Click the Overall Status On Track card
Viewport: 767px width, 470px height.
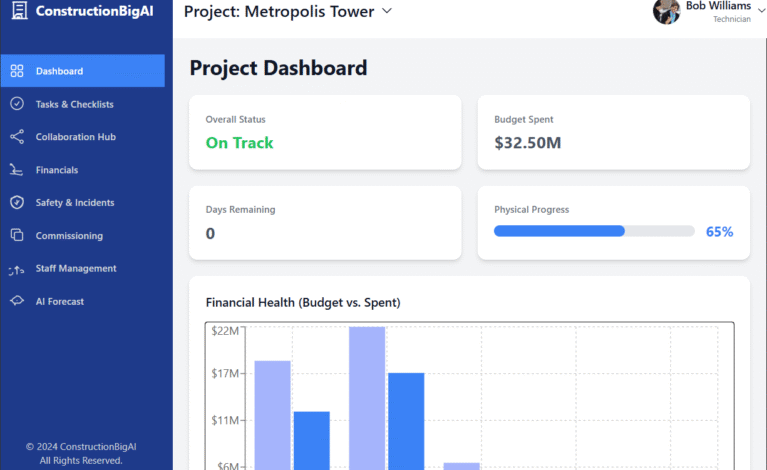pyautogui.click(x=325, y=132)
